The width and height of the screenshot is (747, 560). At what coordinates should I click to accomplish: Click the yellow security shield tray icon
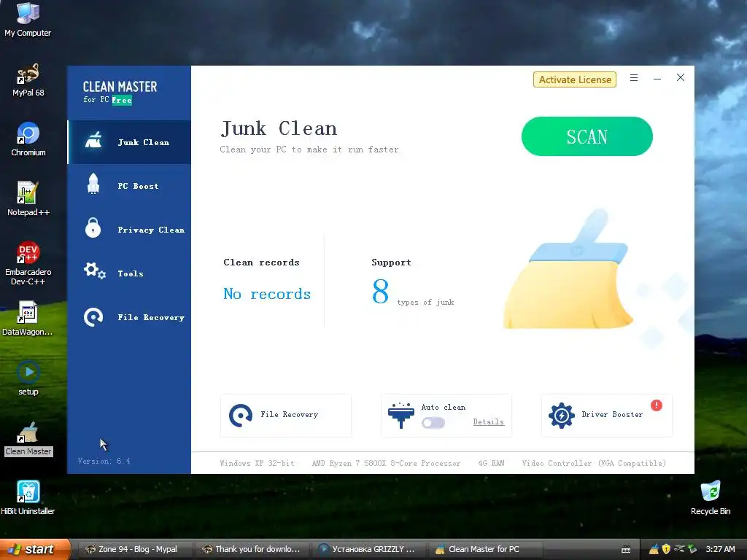pos(666,549)
